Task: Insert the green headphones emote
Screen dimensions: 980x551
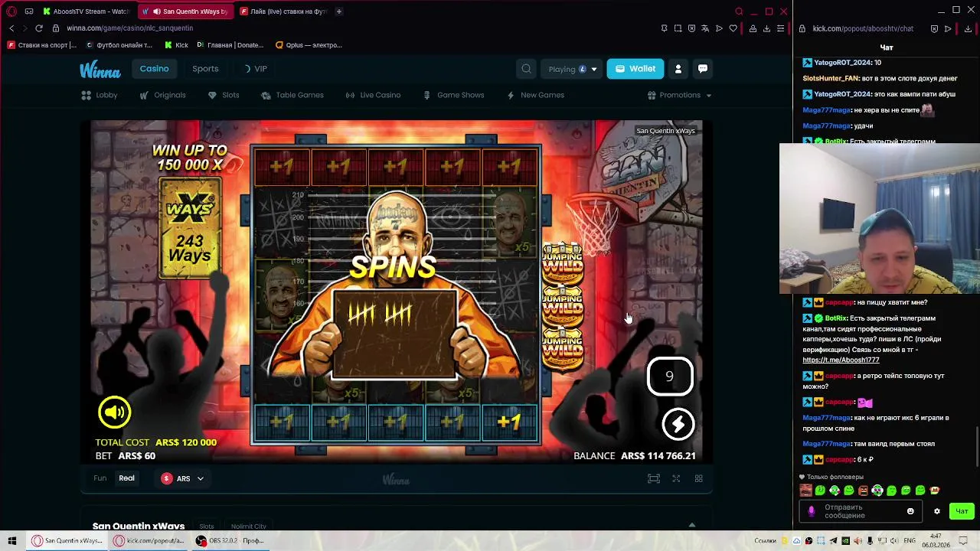Action: pyautogui.click(x=877, y=491)
